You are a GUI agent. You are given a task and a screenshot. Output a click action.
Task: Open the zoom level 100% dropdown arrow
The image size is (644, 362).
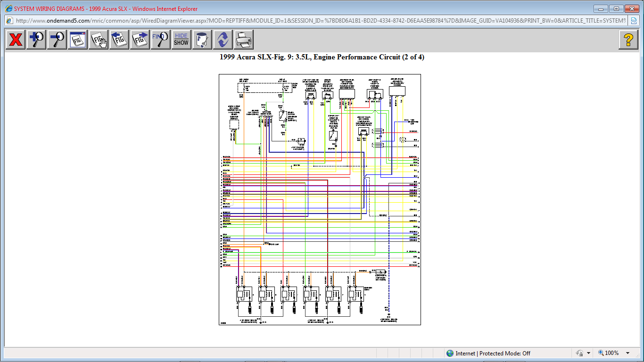(x=627, y=353)
